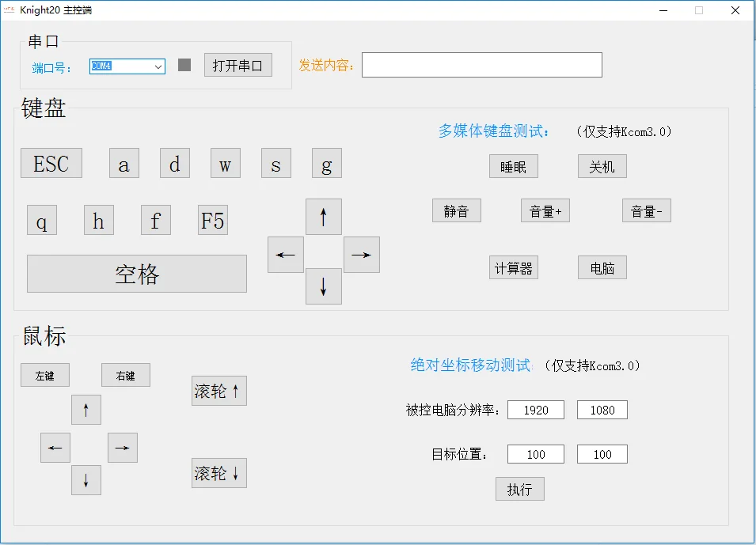
Task: Click the 滚轮↑ scroll up button
Action: tap(219, 391)
